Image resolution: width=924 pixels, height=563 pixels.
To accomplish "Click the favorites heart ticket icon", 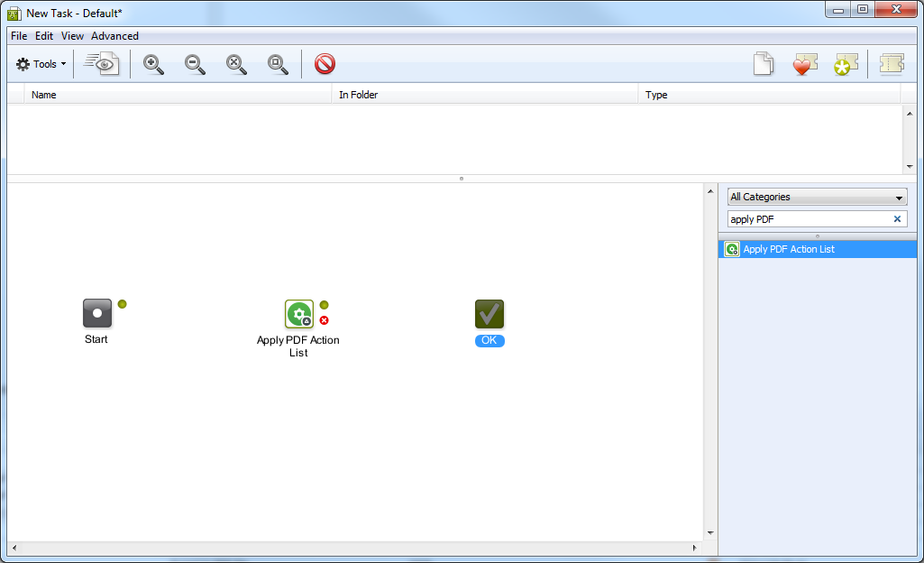I will pos(805,64).
